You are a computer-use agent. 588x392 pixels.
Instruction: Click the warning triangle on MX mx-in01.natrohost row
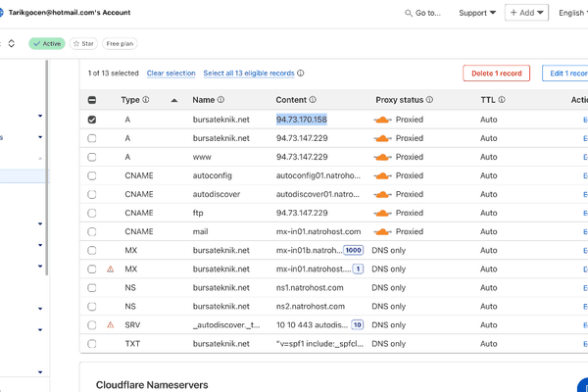(x=110, y=269)
